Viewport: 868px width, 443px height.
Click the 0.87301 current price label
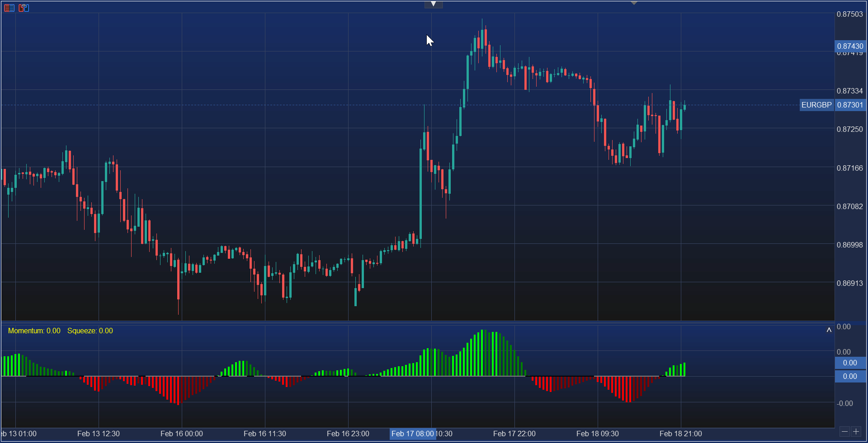coord(850,105)
